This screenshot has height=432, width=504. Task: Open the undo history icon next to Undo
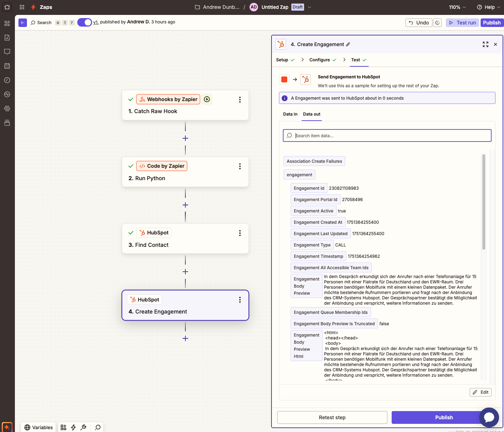pyautogui.click(x=438, y=23)
